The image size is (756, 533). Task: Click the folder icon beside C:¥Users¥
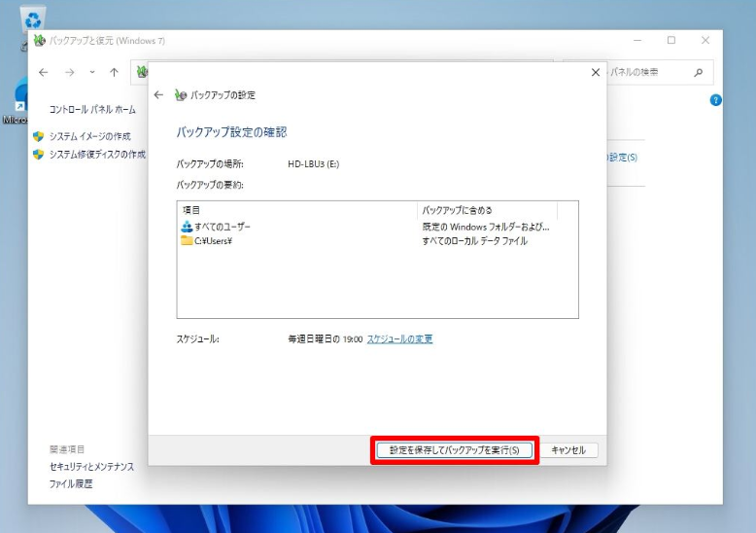[x=187, y=240]
